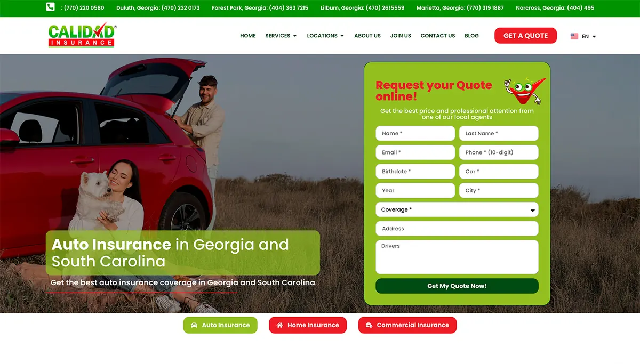The image size is (640, 364).
Task: Focus the Drivers text area
Action: coord(457,257)
